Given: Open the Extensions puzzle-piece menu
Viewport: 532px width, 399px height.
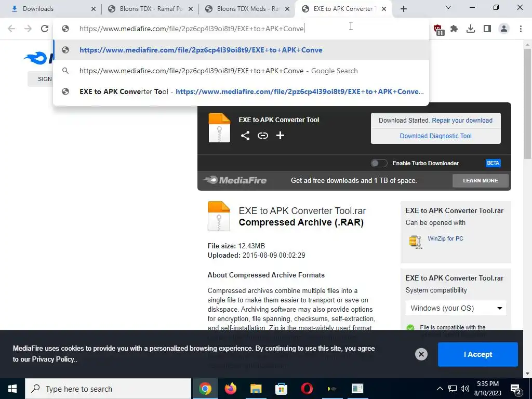Looking at the screenshot, I should coord(454,29).
